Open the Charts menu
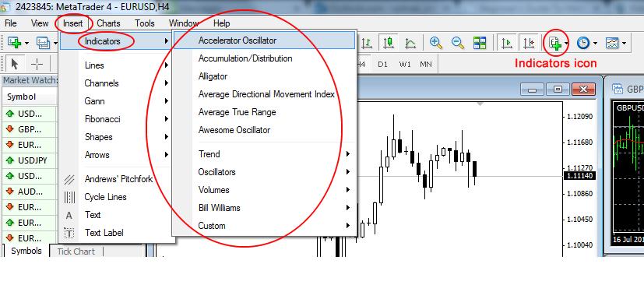The height and width of the screenshot is (299, 644). pyautogui.click(x=109, y=23)
